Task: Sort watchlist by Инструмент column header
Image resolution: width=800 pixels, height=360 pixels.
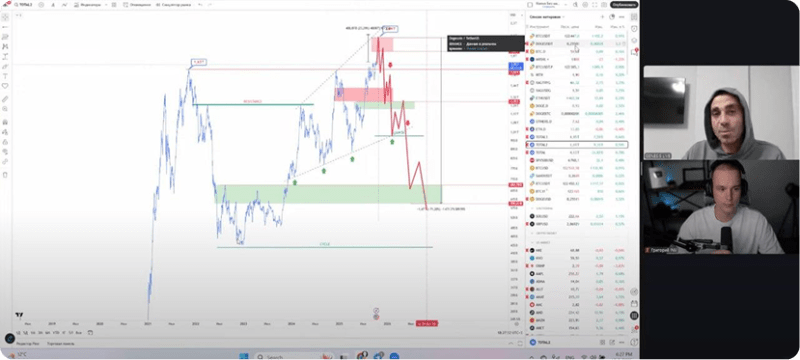Action: coord(539,26)
